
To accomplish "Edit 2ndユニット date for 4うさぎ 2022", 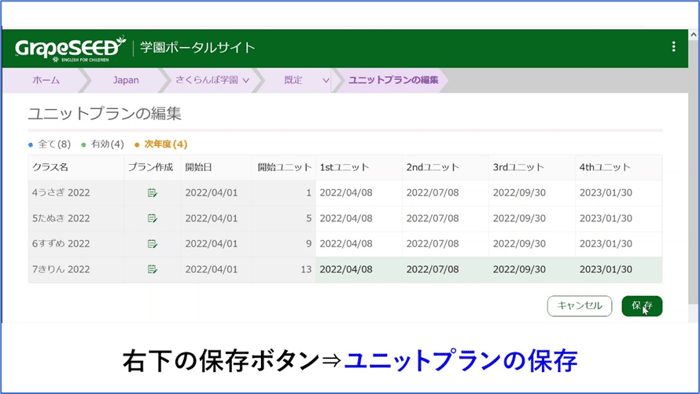I will point(446,193).
